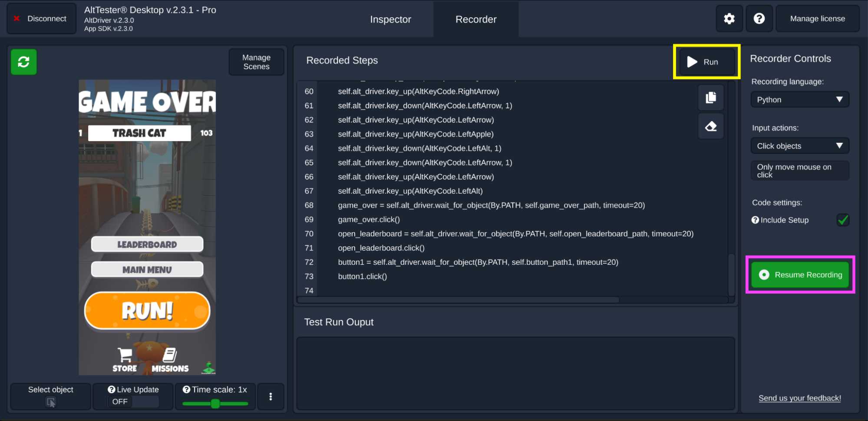Click line 68 game_over wait_for_object step
The image size is (868, 421).
(x=491, y=205)
